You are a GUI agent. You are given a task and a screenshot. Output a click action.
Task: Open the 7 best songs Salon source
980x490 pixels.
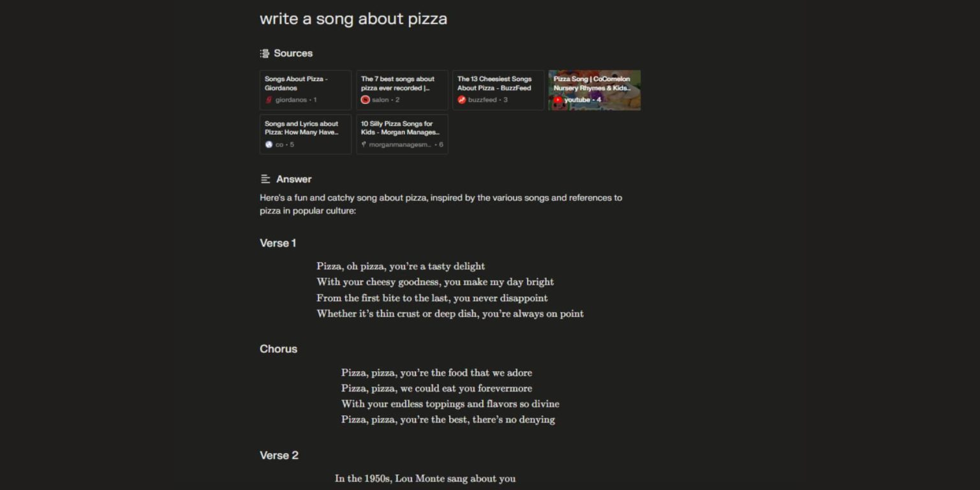pos(402,90)
